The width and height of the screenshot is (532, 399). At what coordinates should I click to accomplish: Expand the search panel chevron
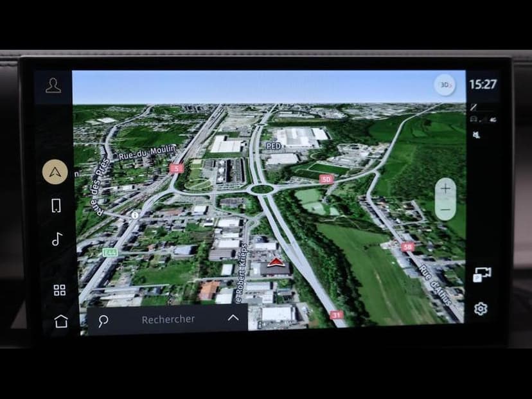pyautogui.click(x=233, y=318)
